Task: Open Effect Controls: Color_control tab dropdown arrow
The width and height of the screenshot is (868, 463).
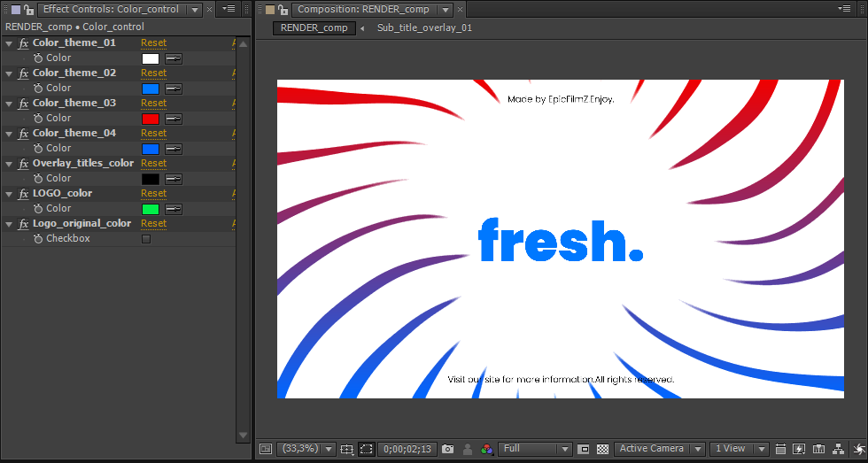Action: [195, 10]
